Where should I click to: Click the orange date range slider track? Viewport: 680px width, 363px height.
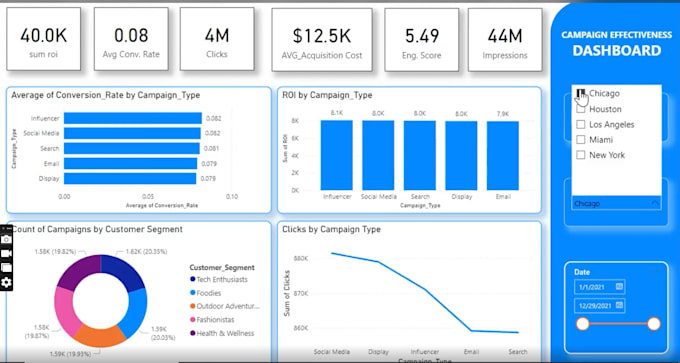pyautogui.click(x=618, y=324)
